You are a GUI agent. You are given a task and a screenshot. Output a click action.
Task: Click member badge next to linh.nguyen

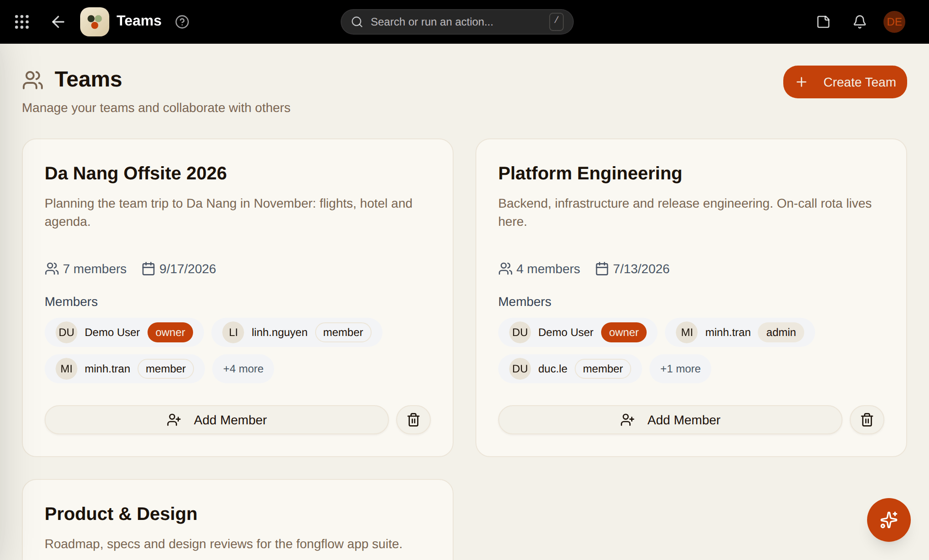[343, 332]
